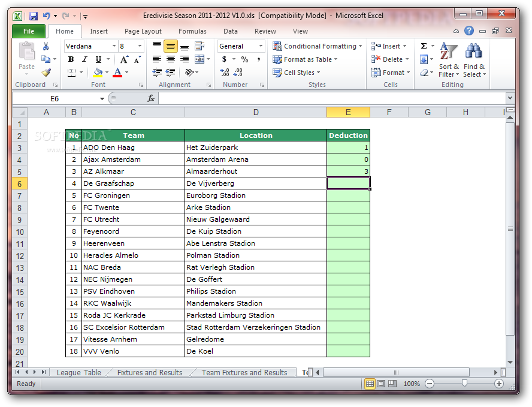Apply italic formatting
Viewport: 532px width, 407px height.
pos(84,59)
